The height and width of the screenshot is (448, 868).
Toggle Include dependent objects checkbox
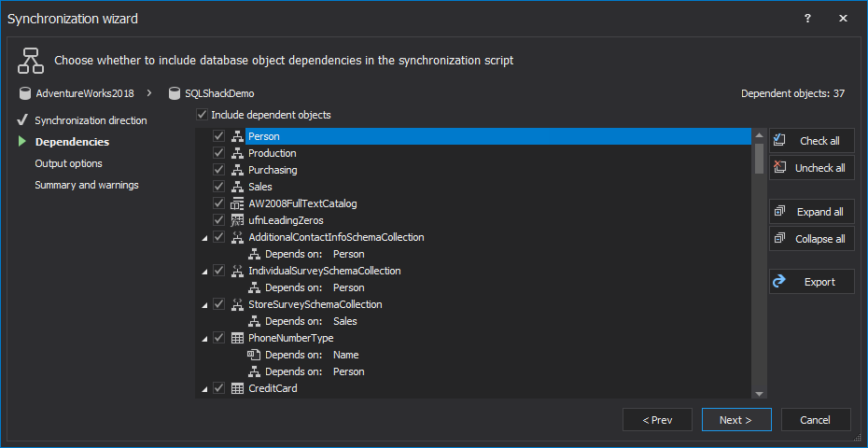point(202,115)
